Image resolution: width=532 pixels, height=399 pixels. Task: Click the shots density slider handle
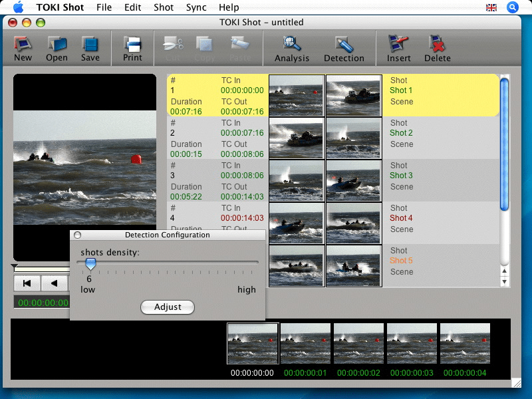point(90,264)
